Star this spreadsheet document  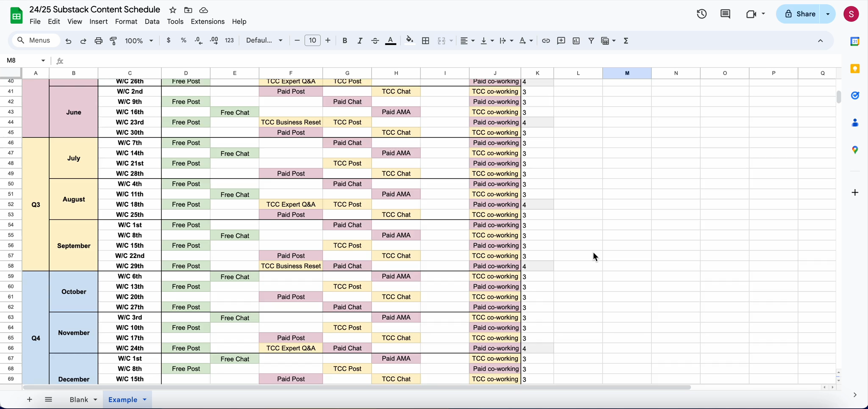173,10
